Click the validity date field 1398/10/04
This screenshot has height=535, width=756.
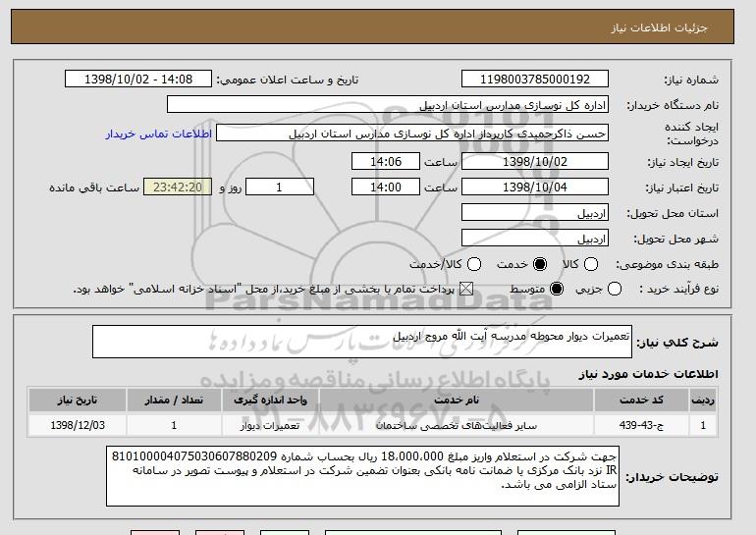point(535,187)
